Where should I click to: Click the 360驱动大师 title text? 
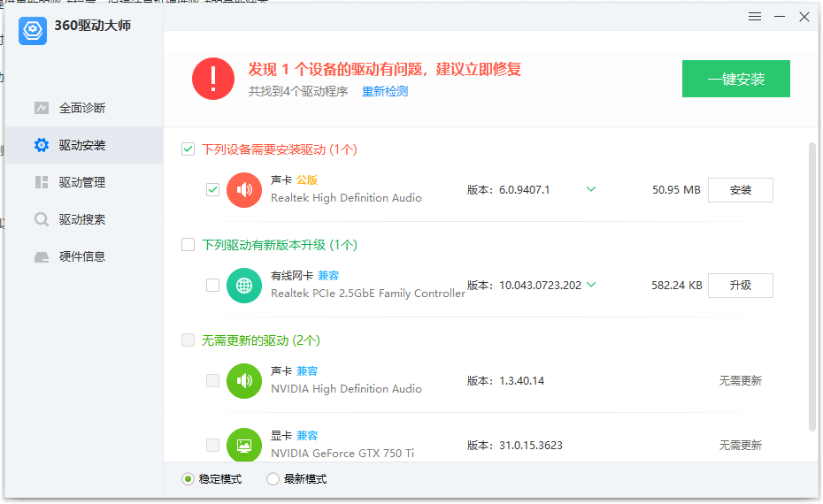pos(92,25)
